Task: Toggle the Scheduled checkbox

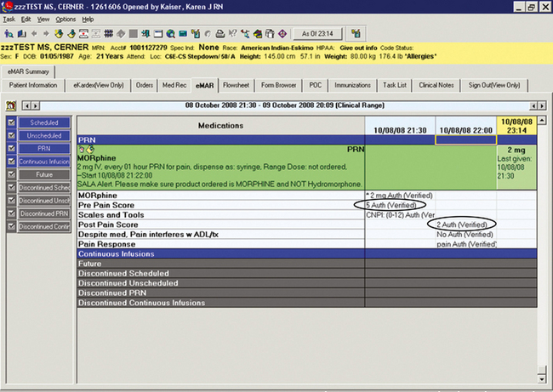Action: (11, 122)
